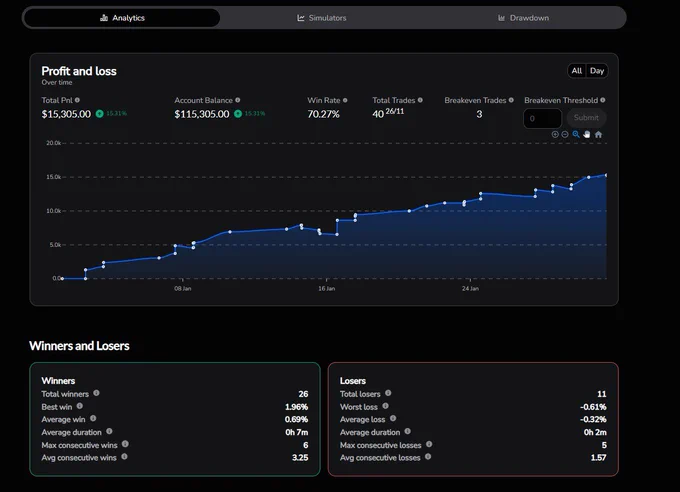This screenshot has height=492, width=680.
Task: Show info for Breakeven Threshold
Action: pos(603,100)
